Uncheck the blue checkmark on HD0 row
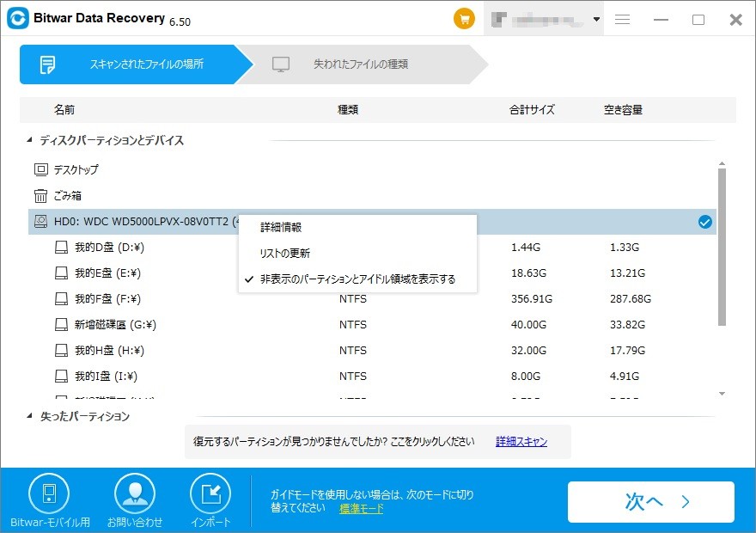The image size is (756, 533). 705,223
